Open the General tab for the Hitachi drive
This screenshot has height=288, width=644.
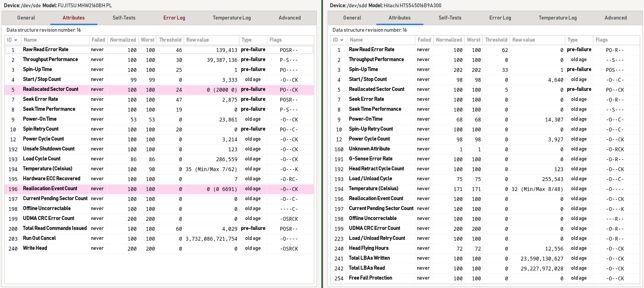coord(352,18)
